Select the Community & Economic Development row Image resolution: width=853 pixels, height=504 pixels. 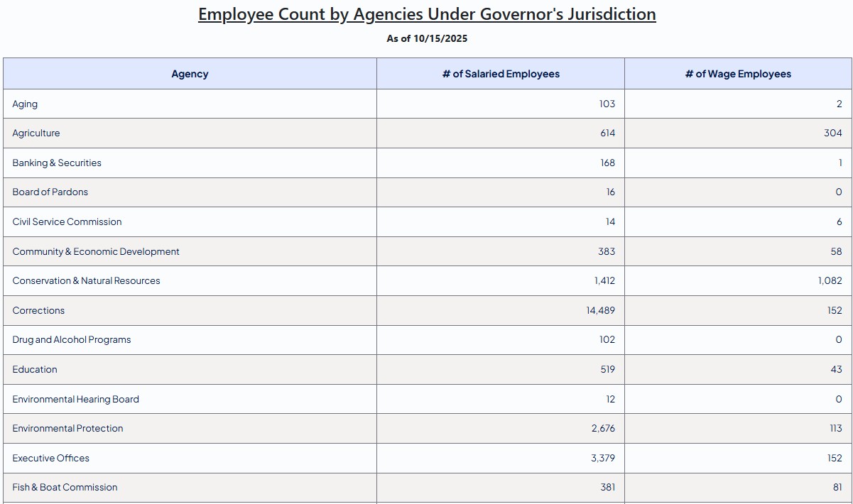95,251
